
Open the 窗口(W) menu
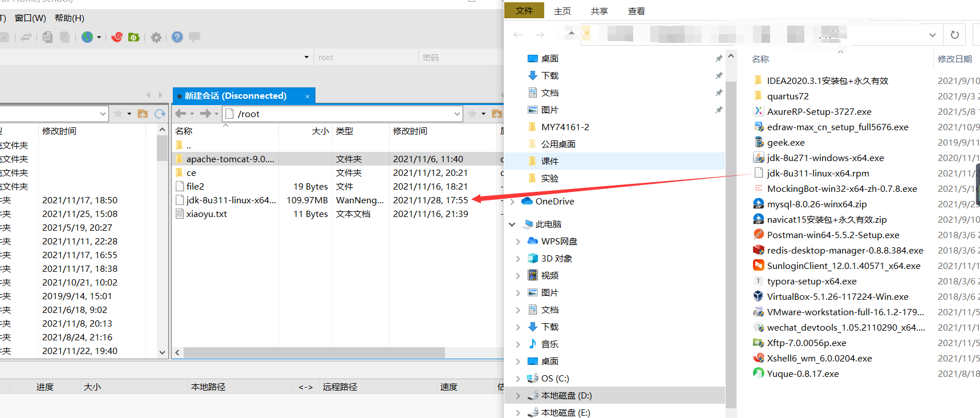30,18
